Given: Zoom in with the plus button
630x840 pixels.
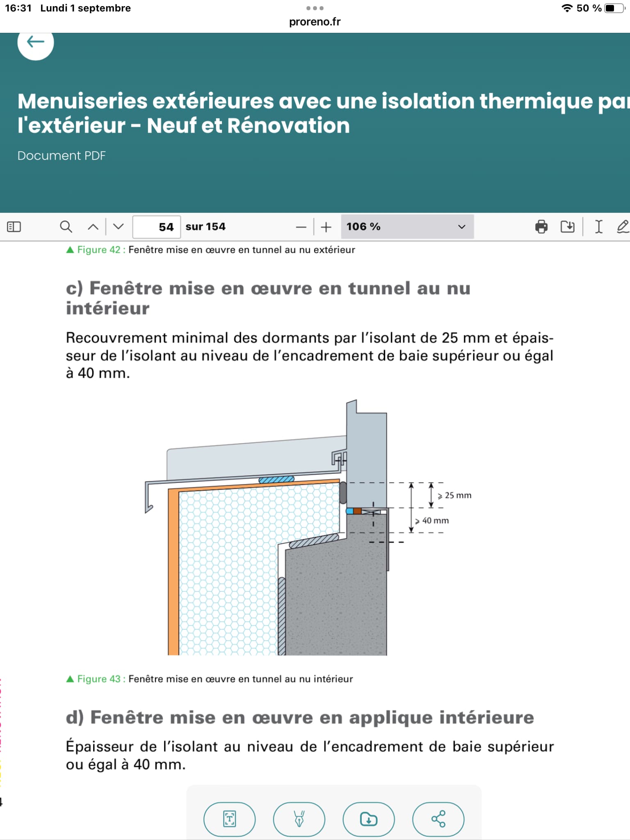Looking at the screenshot, I should pos(326,227).
